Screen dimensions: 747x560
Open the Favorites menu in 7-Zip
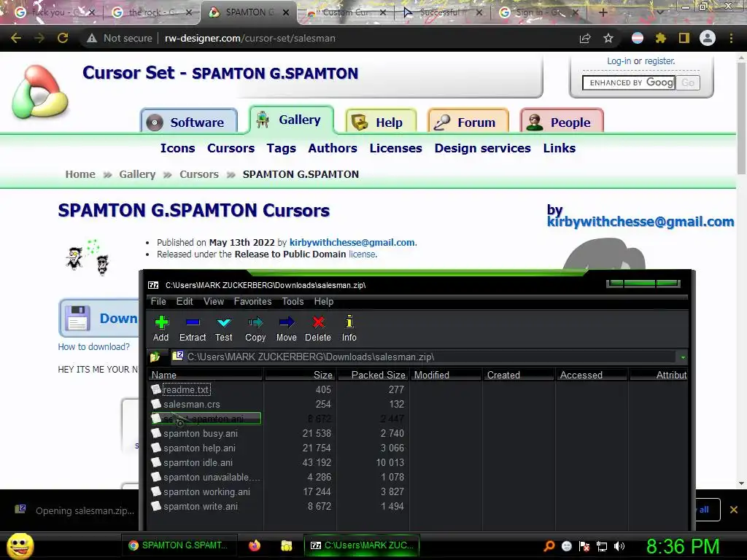coord(252,301)
